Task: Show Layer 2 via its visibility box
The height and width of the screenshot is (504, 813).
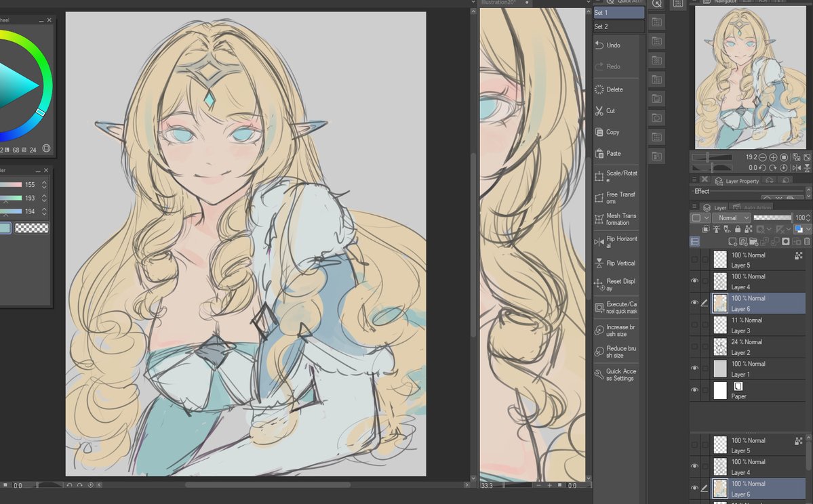Action: pos(694,346)
